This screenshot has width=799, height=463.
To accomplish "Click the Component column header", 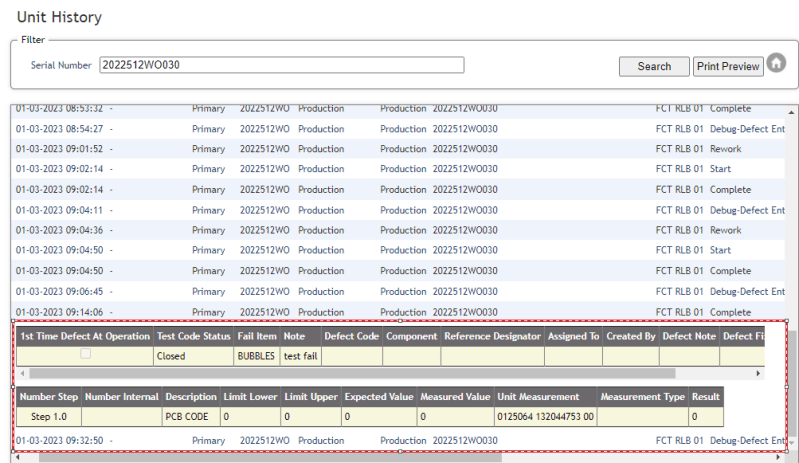I will pos(412,336).
